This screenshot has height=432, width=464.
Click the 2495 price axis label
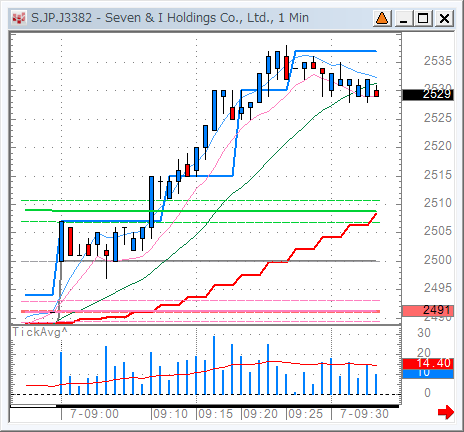pos(438,288)
